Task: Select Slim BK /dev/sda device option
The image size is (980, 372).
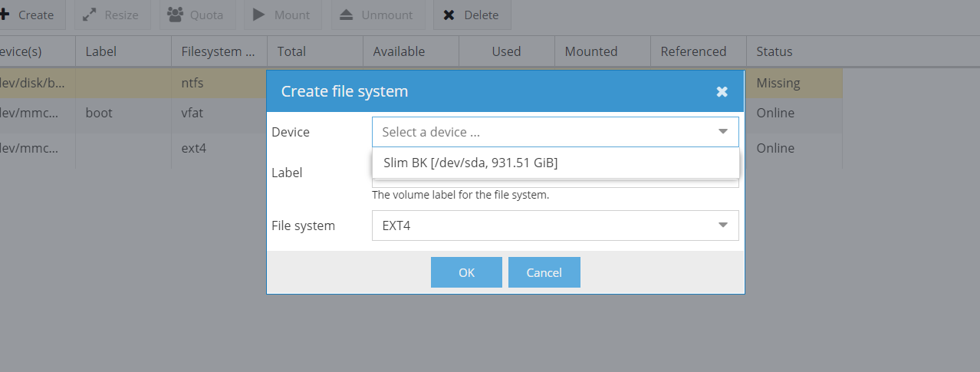Action: tap(555, 163)
